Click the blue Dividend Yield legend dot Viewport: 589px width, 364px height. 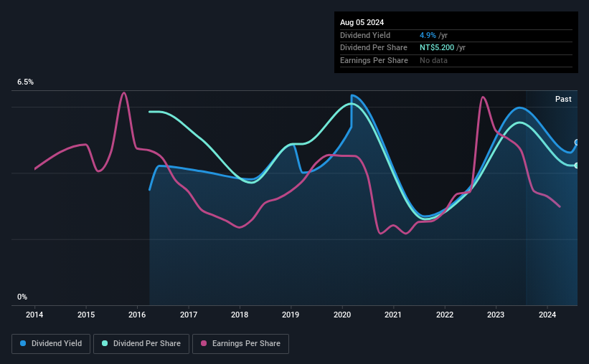click(x=23, y=343)
